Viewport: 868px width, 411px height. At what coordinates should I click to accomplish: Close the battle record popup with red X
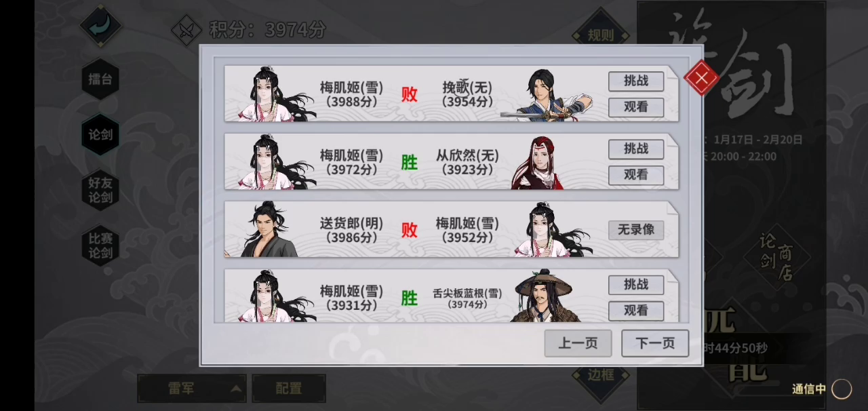[702, 77]
